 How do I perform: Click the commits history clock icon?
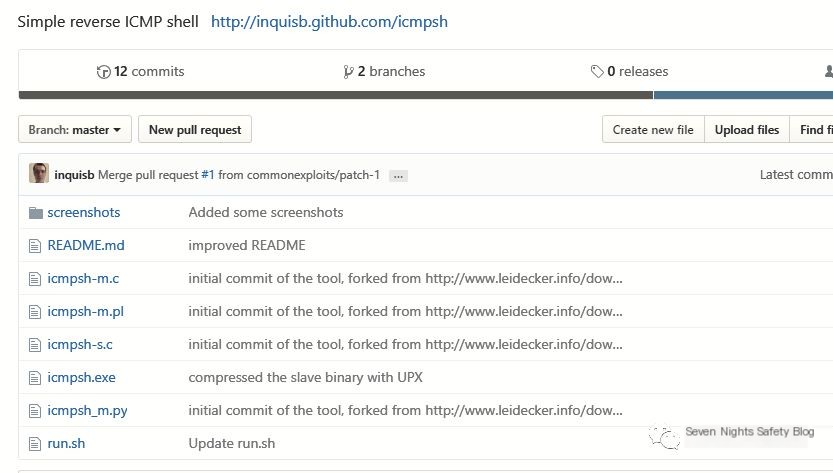point(103,72)
